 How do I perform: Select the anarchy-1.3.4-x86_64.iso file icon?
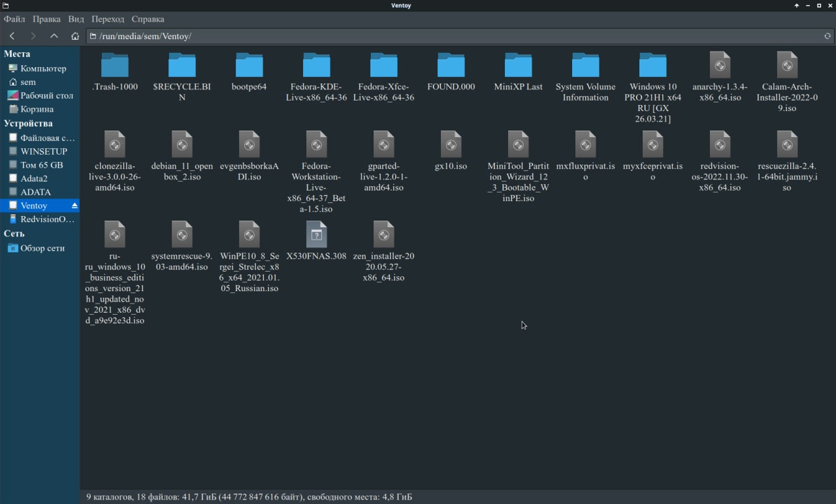720,65
